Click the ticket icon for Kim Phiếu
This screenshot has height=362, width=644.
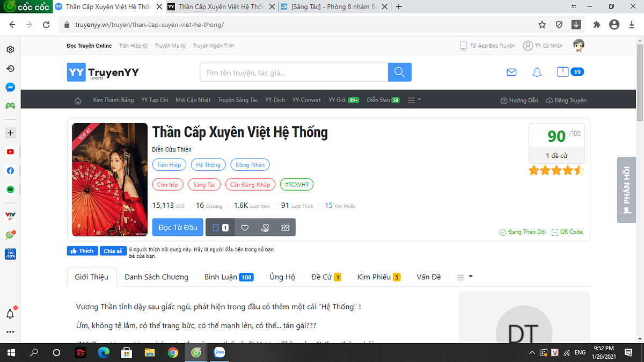[x=285, y=228]
